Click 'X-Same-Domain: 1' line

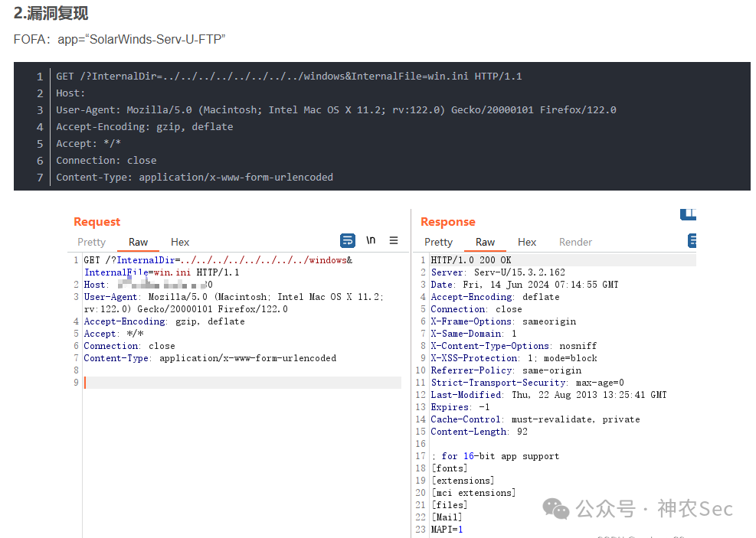473,334
